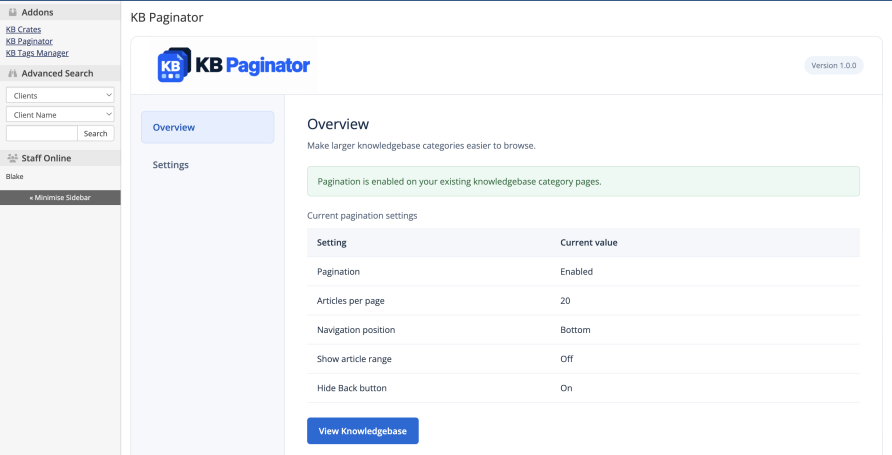Click the Advanced Search heading text
Screen dimensions: 892x455
pos(57,73)
